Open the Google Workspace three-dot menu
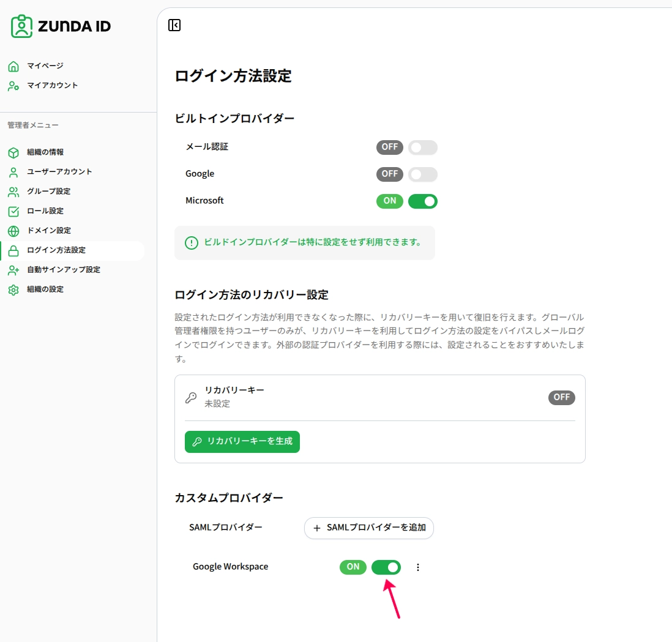The height and width of the screenshot is (642, 672). pyautogui.click(x=418, y=567)
